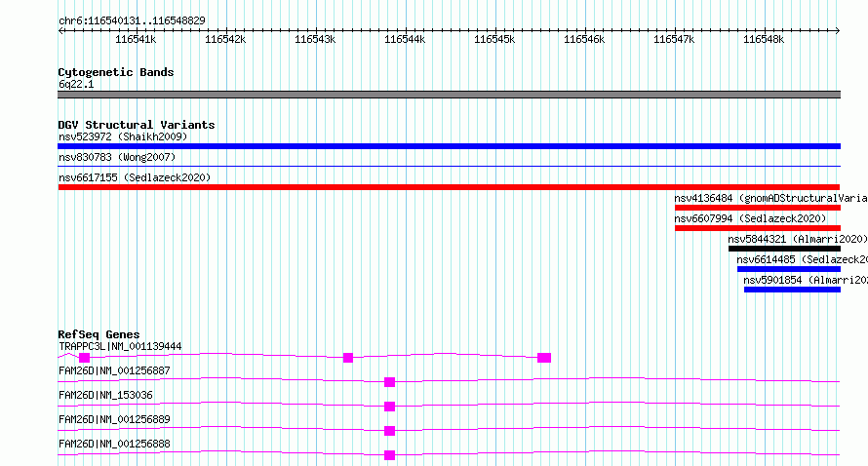
Task: Click the 116543k ruler tick label
Action: coord(315,40)
